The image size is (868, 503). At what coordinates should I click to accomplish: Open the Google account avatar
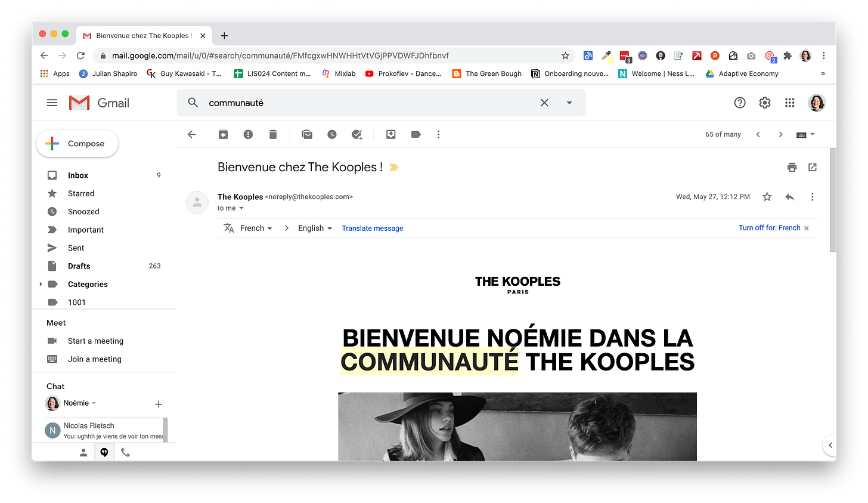(817, 103)
